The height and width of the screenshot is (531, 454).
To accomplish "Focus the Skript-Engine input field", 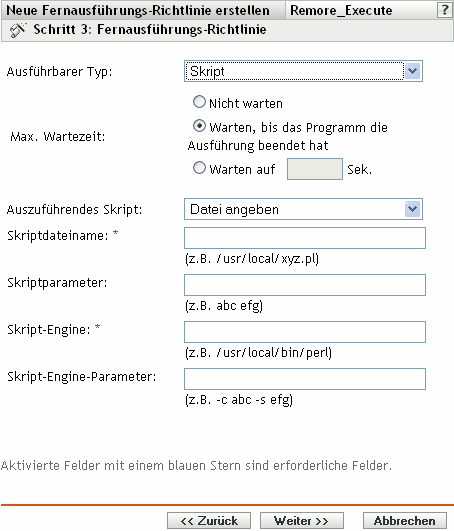I will pyautogui.click(x=305, y=332).
